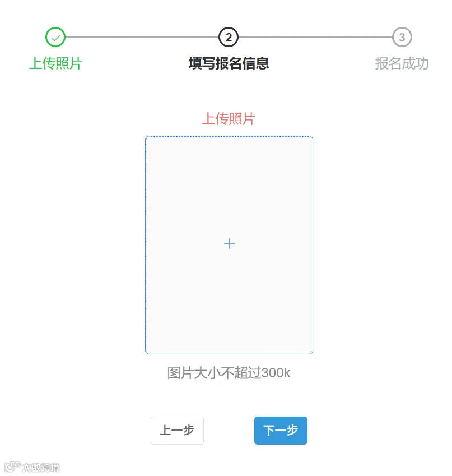Click the green checkmark step one circle
452x476 pixels.
tap(55, 37)
